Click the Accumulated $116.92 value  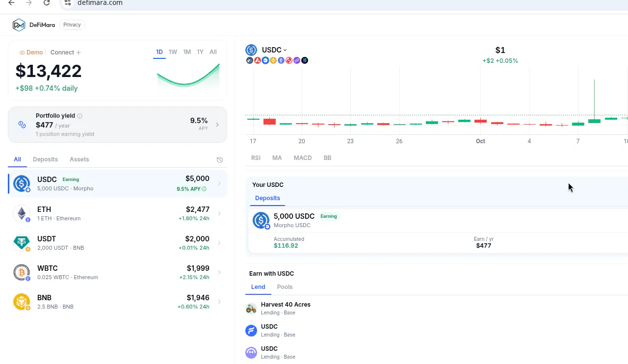(x=286, y=246)
